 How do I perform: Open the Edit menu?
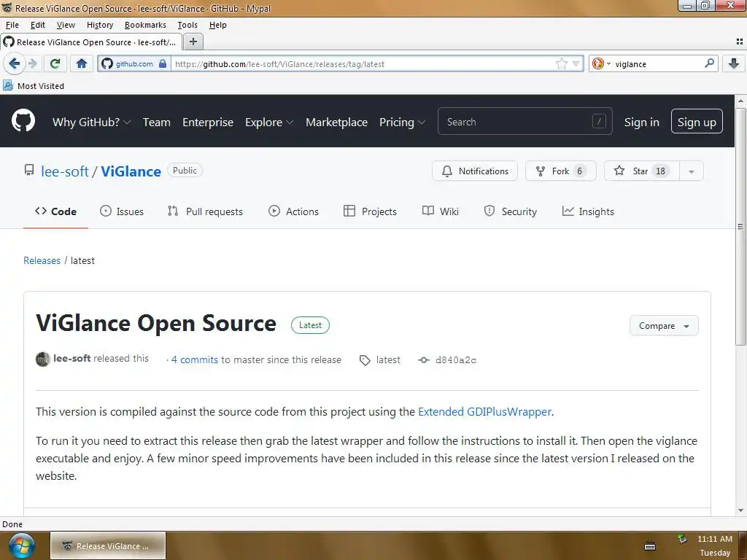click(x=38, y=25)
